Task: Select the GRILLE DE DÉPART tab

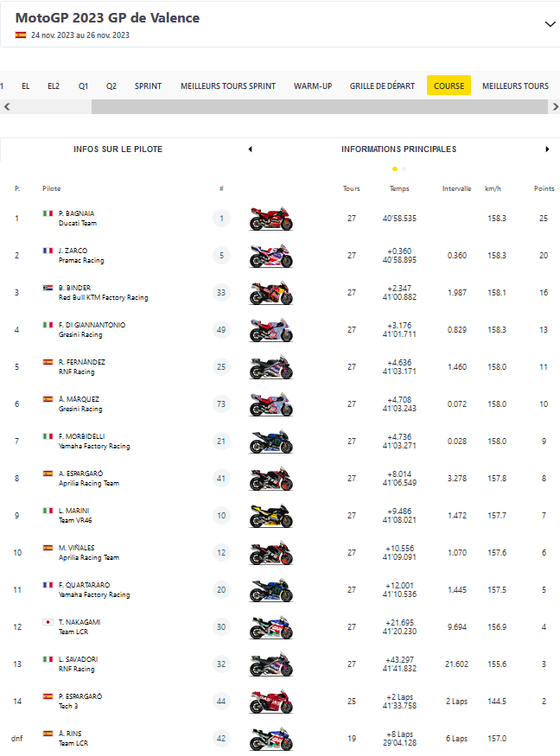Action: [382, 86]
